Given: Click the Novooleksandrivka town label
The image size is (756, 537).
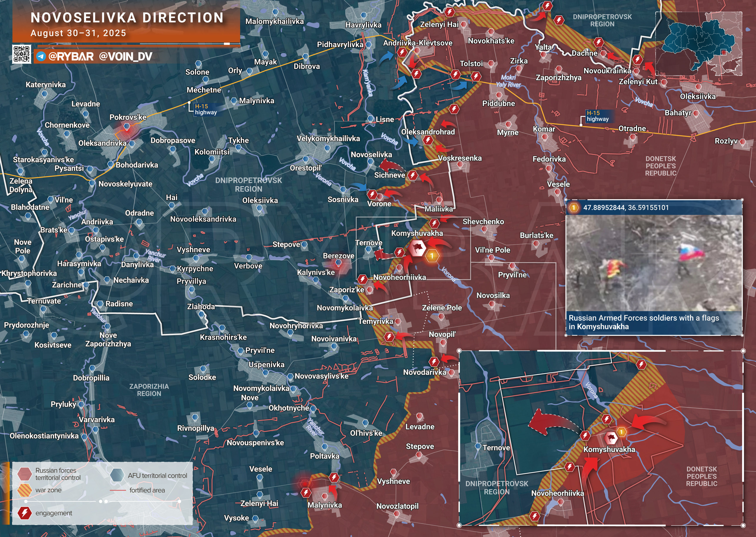Looking at the screenshot, I should coord(203,219).
